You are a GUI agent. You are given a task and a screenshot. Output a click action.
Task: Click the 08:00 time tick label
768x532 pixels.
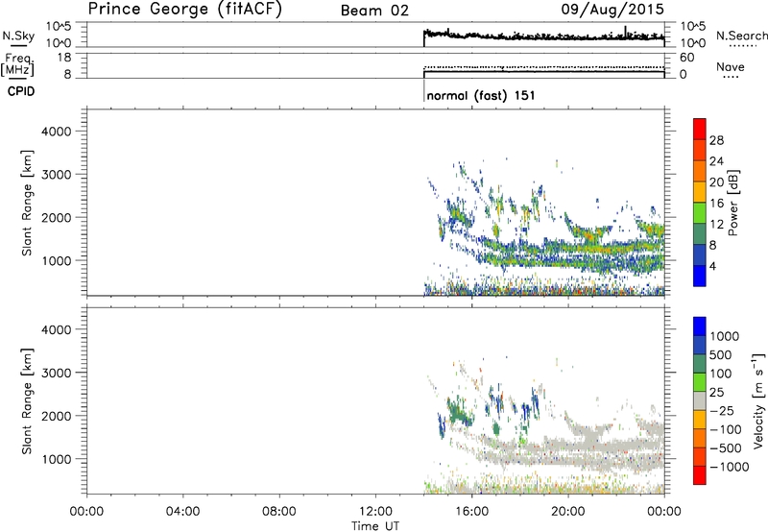(x=279, y=512)
